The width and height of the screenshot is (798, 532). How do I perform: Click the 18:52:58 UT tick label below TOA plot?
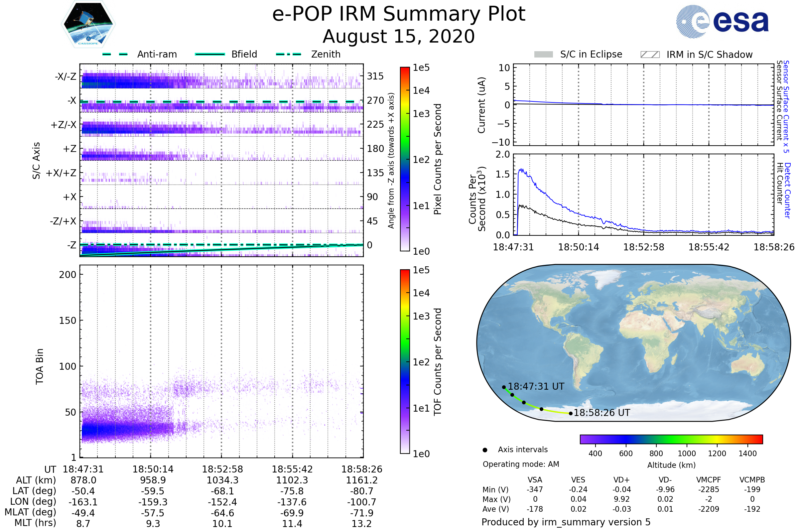[222, 469]
